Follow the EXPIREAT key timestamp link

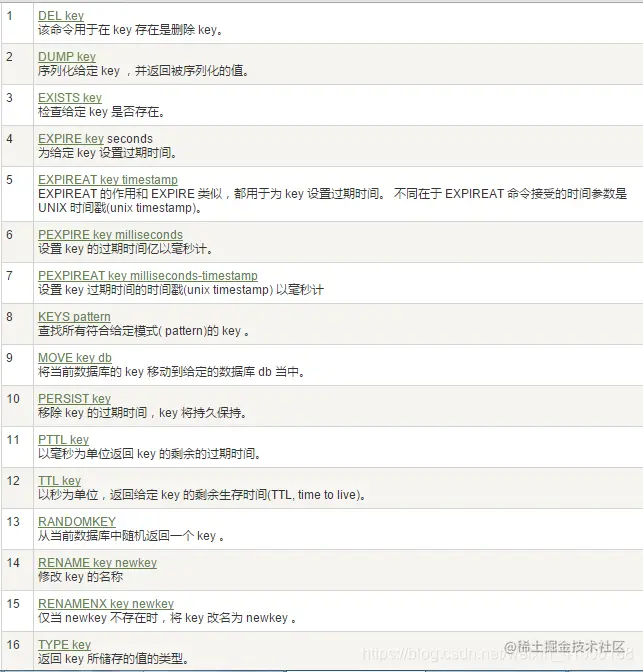pos(108,180)
